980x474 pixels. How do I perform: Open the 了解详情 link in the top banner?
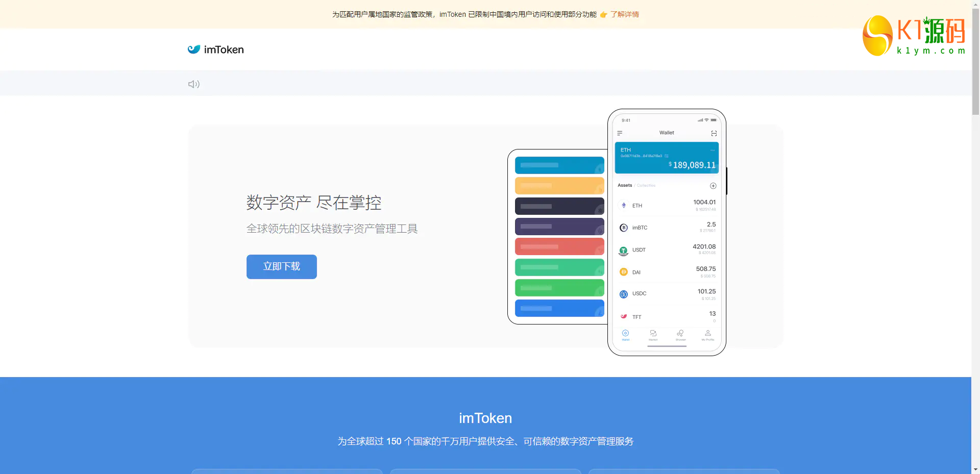(624, 14)
